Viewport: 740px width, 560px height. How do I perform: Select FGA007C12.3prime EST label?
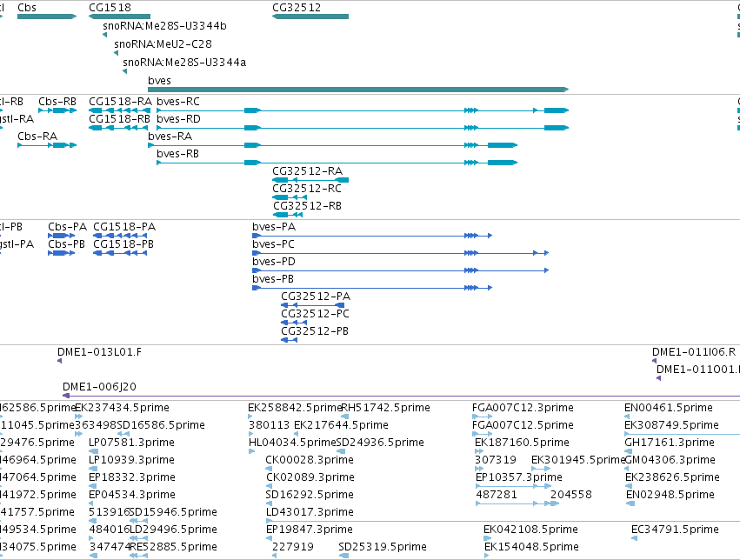click(x=523, y=408)
